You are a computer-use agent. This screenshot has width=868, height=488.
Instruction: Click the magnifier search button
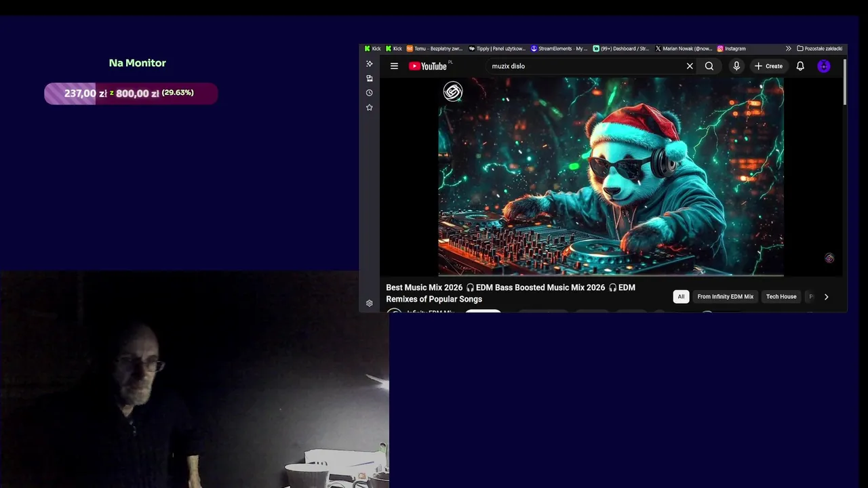[709, 66]
